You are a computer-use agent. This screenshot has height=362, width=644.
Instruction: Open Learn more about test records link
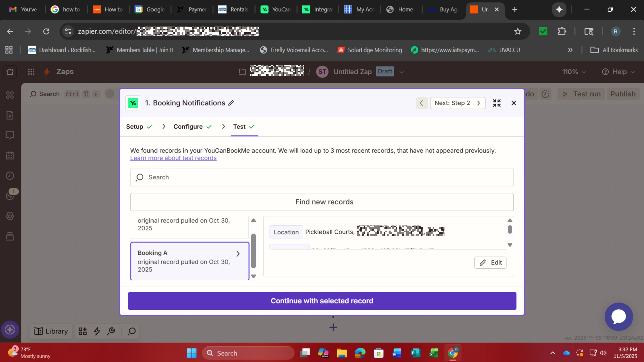point(173,158)
